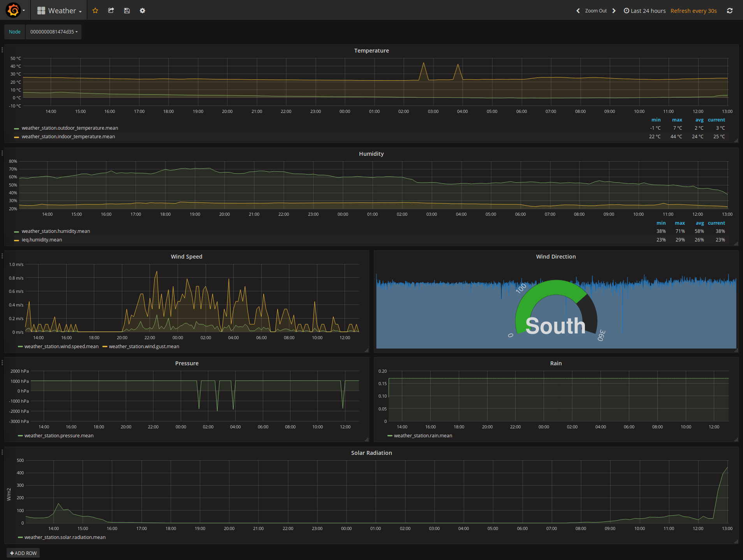
Task: Click the 71% humidity max value
Action: (680, 231)
